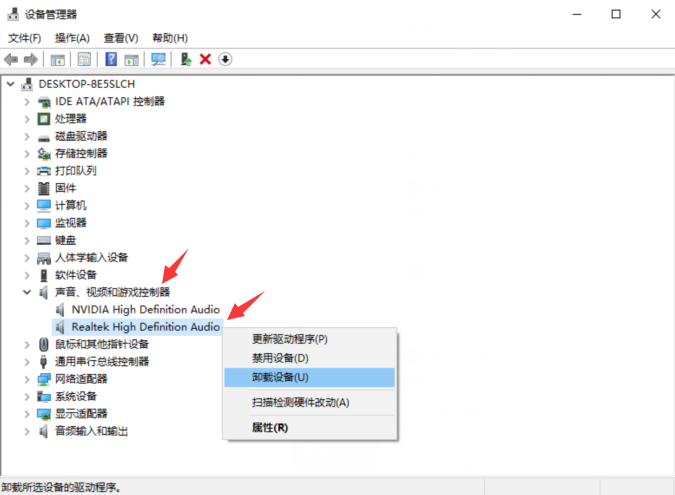
Task: Maximize the 设备管理器 window
Action: tap(616, 14)
